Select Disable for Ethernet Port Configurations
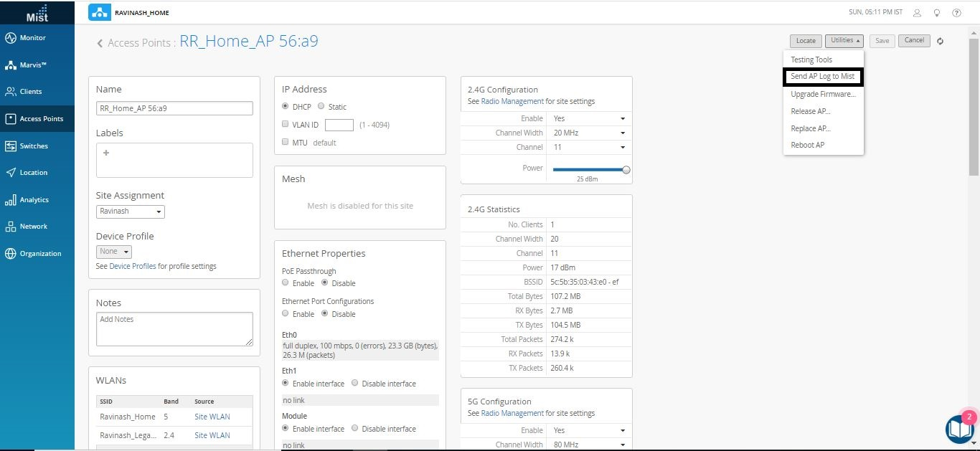Image resolution: width=980 pixels, height=451 pixels. point(325,313)
